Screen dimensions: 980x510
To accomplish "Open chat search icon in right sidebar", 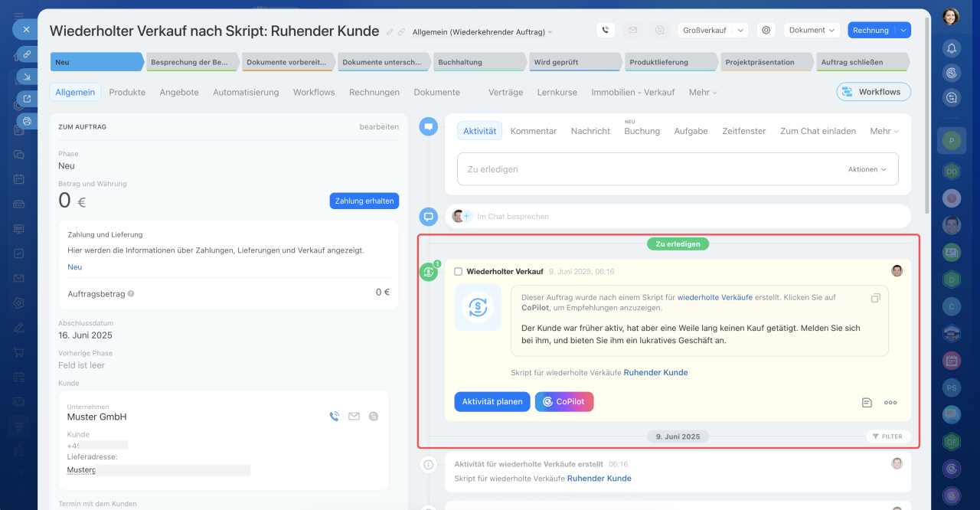I will point(952,97).
